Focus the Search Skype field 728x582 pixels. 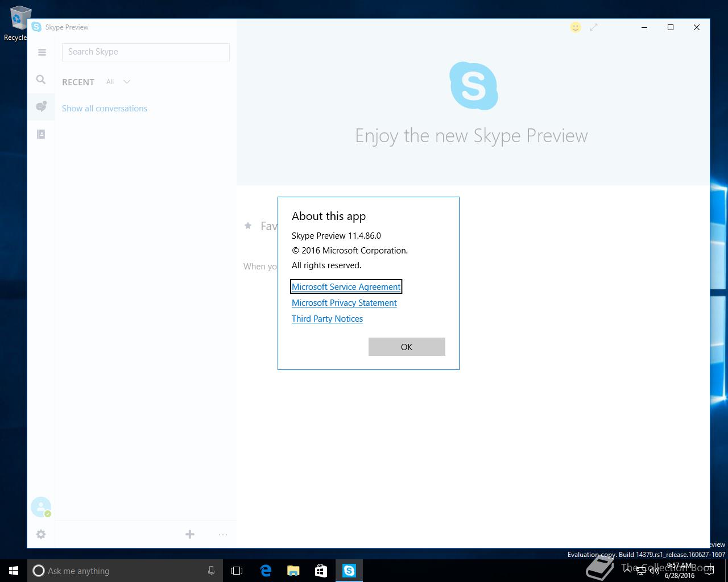tap(146, 52)
